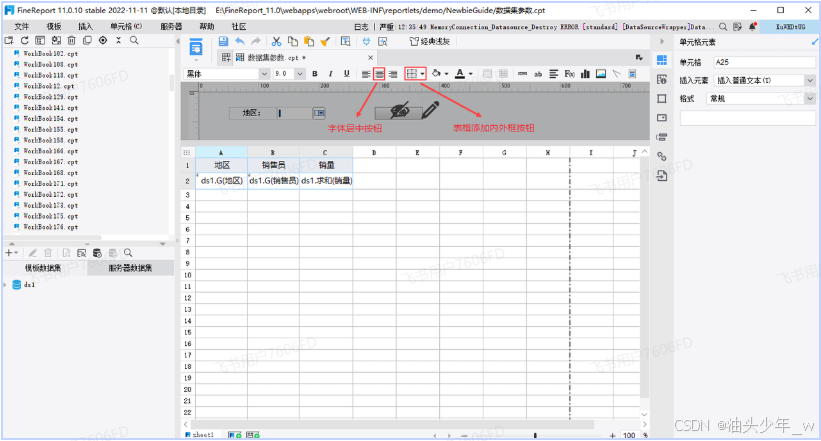
Task: Click the new folder icon in file panel
Action: pyautogui.click(x=9, y=40)
